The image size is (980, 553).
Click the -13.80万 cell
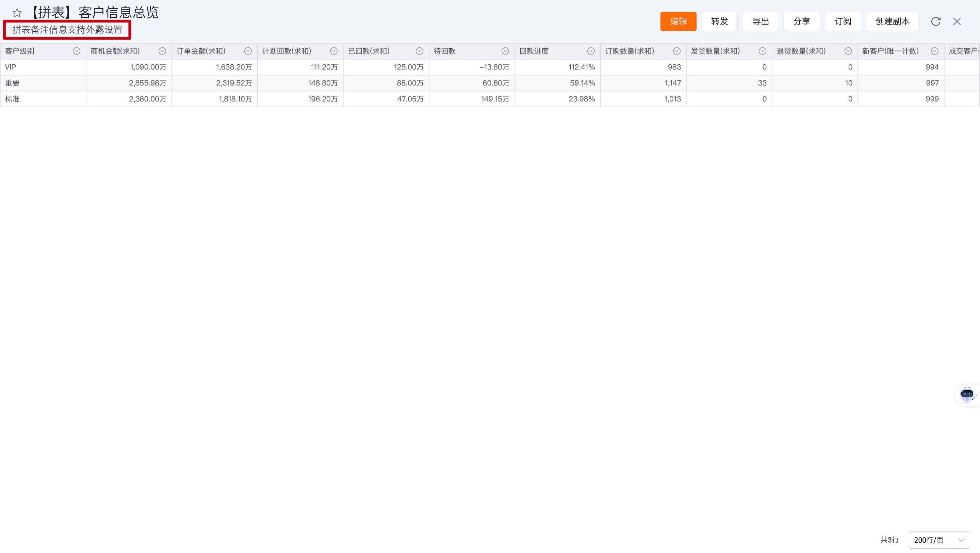(472, 67)
